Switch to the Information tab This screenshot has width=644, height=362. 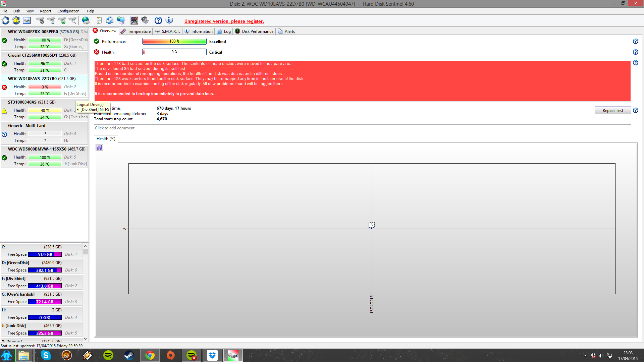(199, 31)
